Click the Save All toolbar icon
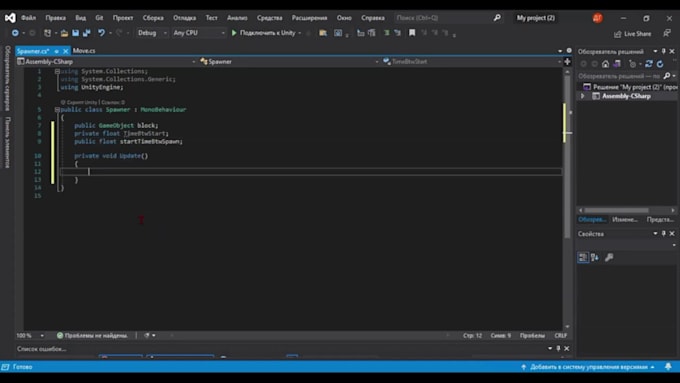 click(x=86, y=33)
